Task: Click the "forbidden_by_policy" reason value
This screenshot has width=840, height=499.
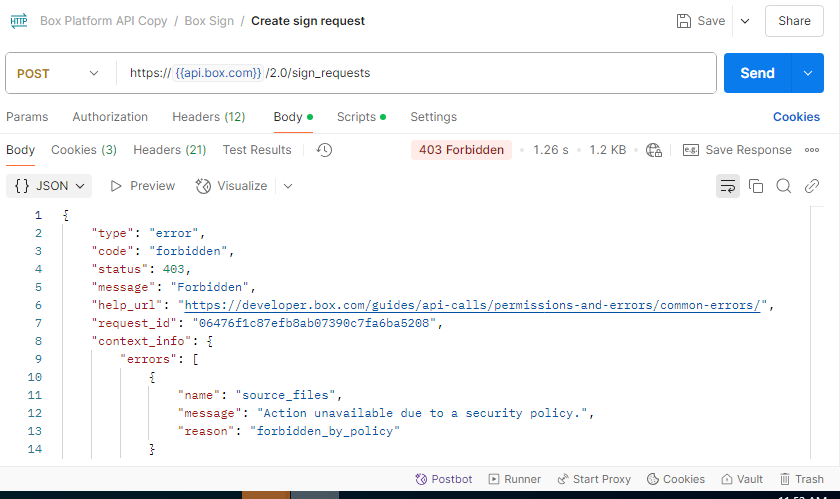Action: (x=325, y=431)
